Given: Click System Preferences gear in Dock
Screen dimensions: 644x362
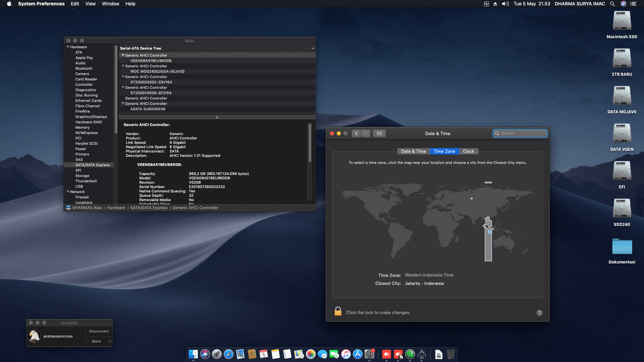Looking at the screenshot, I should tap(369, 354).
